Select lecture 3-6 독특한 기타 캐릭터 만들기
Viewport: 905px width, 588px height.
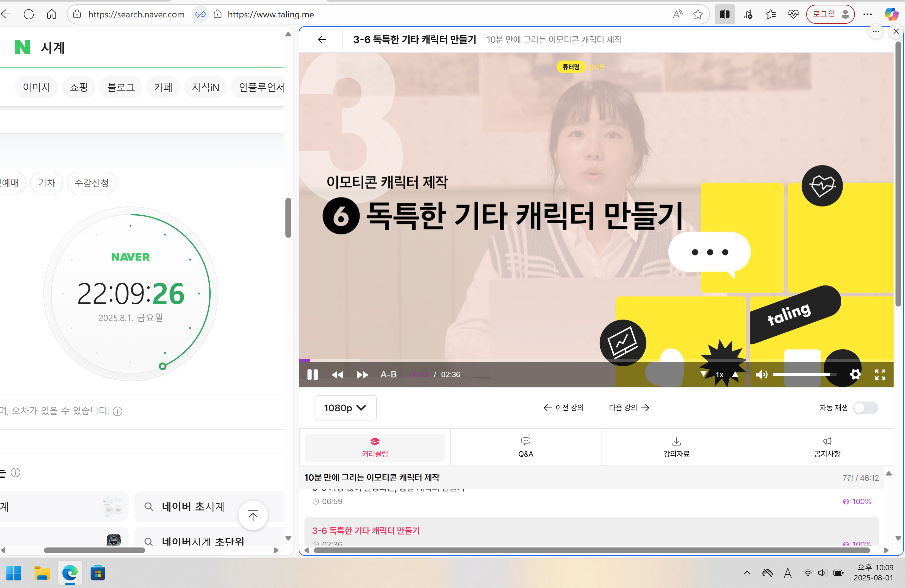(x=366, y=531)
